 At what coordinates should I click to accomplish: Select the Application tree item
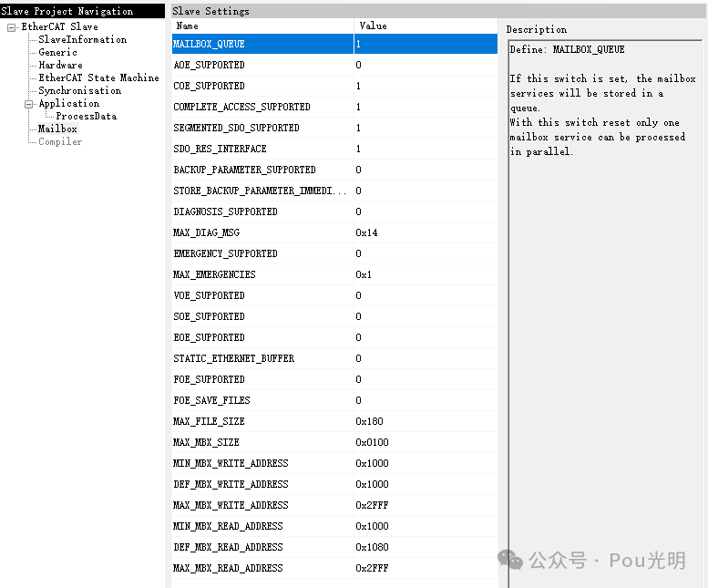click(x=68, y=103)
